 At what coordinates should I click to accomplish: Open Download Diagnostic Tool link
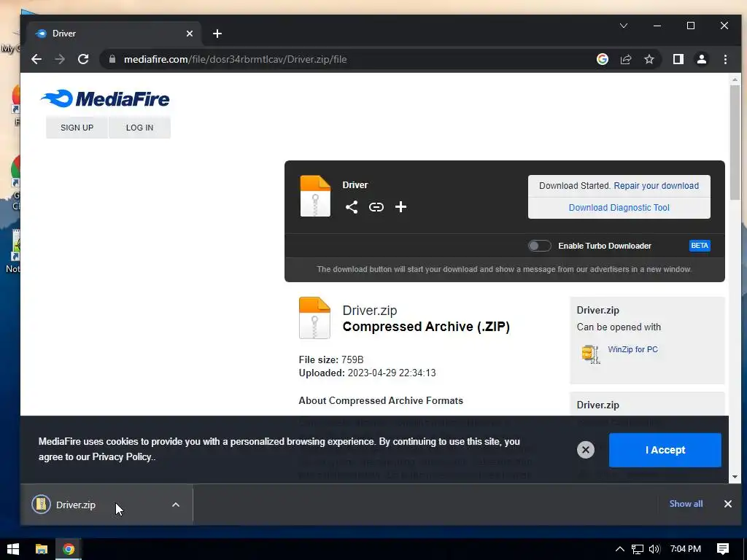point(619,208)
